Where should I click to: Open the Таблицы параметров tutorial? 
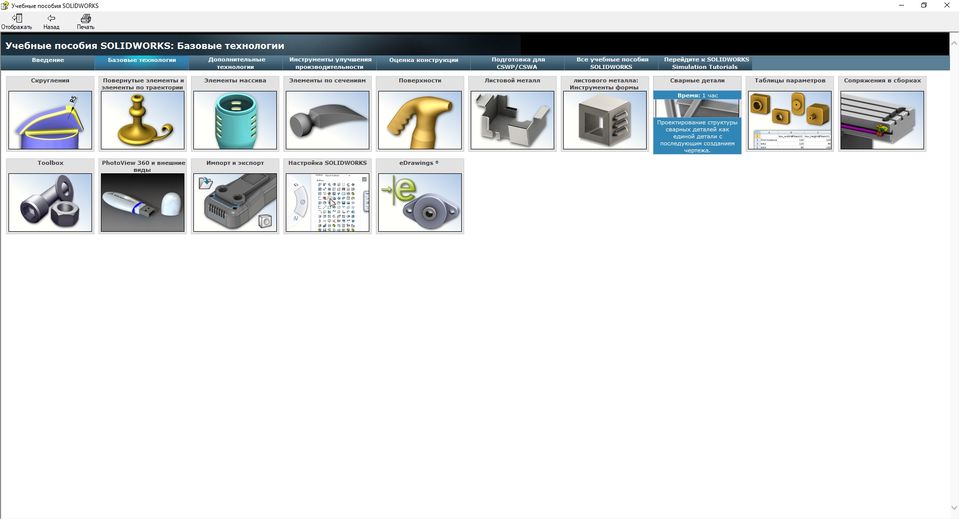[x=790, y=120]
